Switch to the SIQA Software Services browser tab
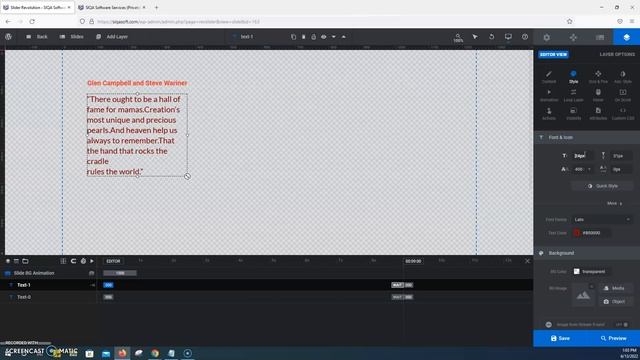The image size is (640, 360). coord(112,7)
